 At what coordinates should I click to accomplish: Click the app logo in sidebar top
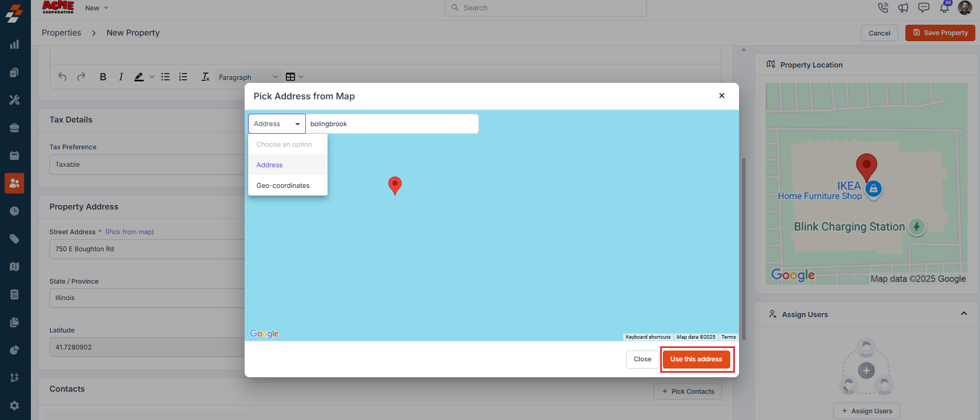click(x=14, y=13)
